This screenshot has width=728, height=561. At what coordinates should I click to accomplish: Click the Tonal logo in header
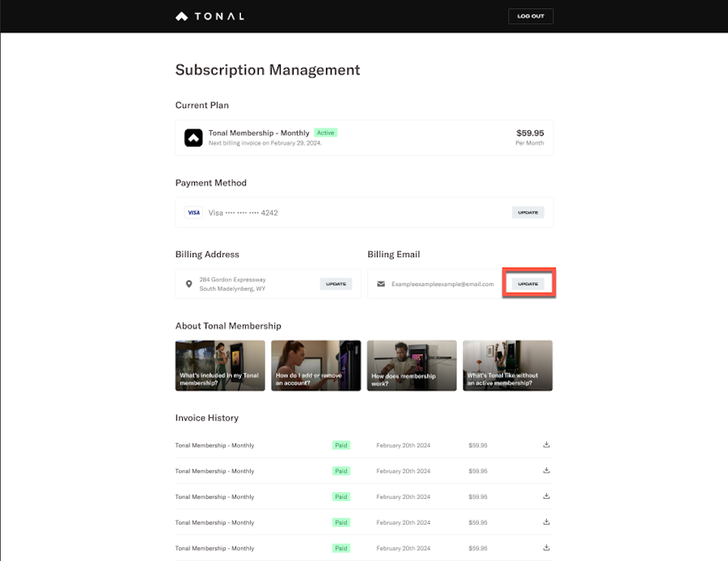[x=210, y=16]
